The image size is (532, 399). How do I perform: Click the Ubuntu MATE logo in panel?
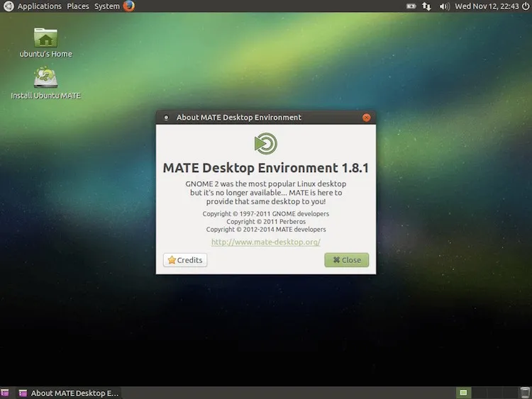point(8,6)
